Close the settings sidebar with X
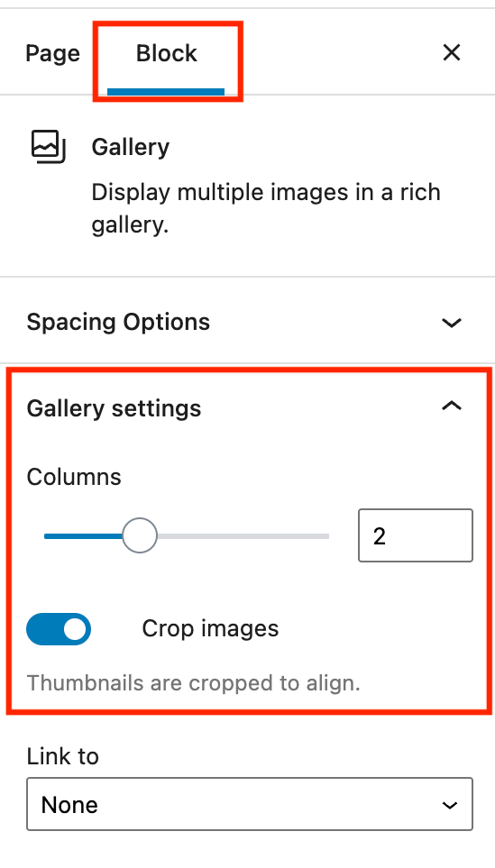495x868 pixels. [452, 53]
